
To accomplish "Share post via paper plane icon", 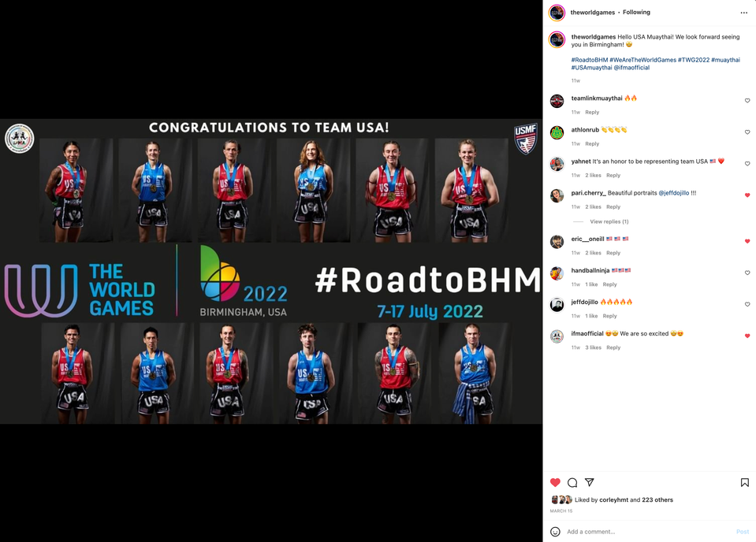I will point(589,482).
